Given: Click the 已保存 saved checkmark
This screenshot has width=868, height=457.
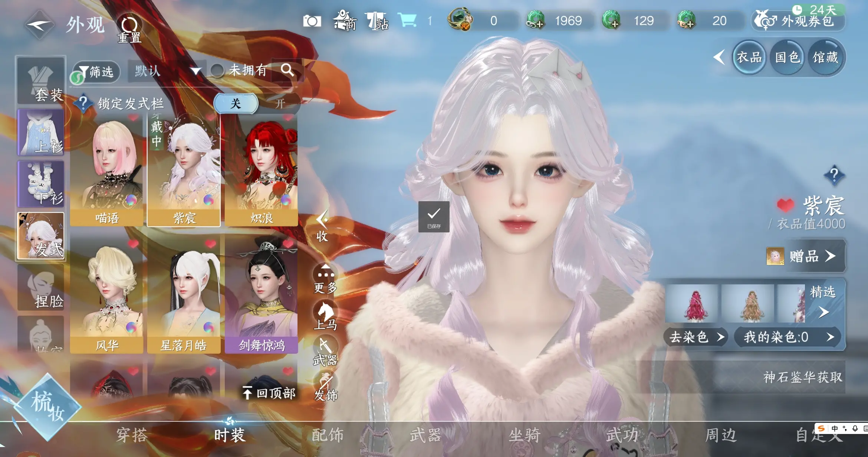Looking at the screenshot, I should tap(434, 217).
